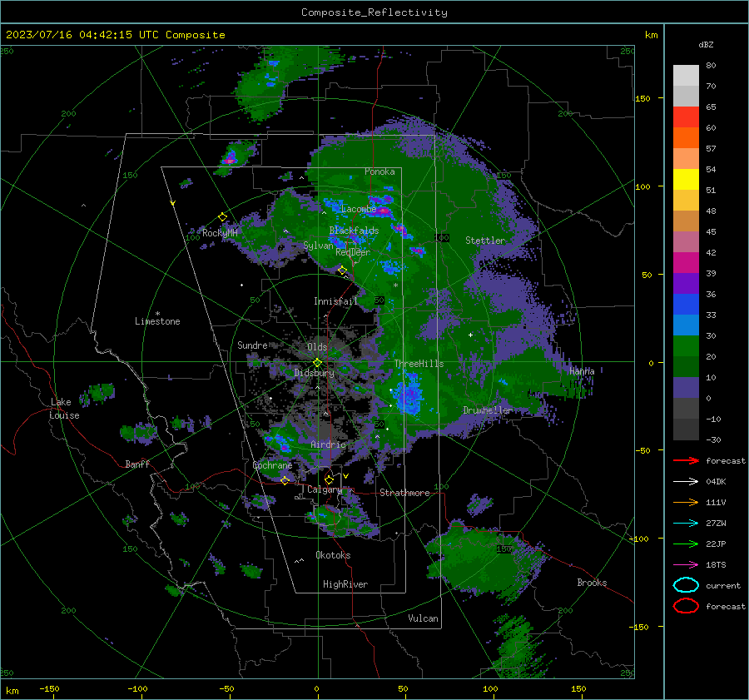The image size is (749, 700).
Task: Click the 80 label on the dBZ scale
Action: 711,66
